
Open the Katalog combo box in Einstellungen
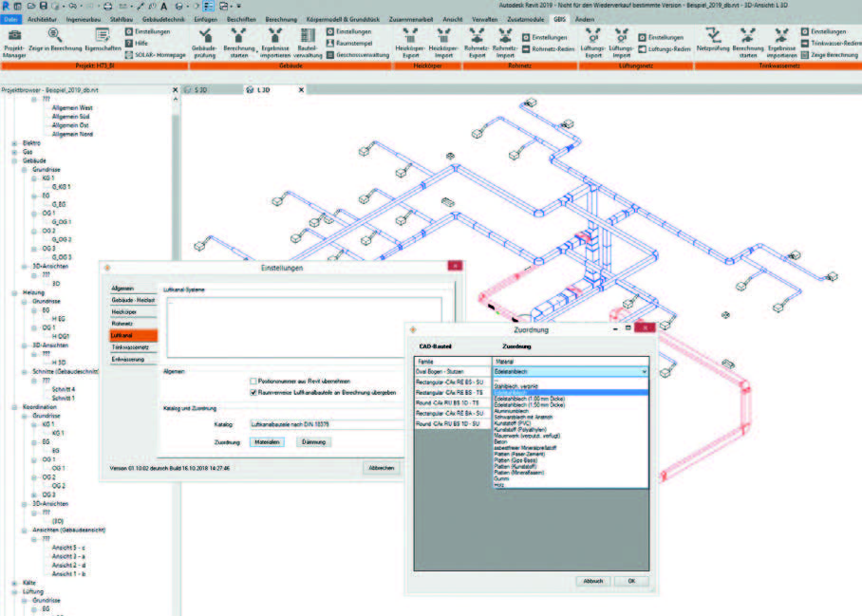[327, 424]
